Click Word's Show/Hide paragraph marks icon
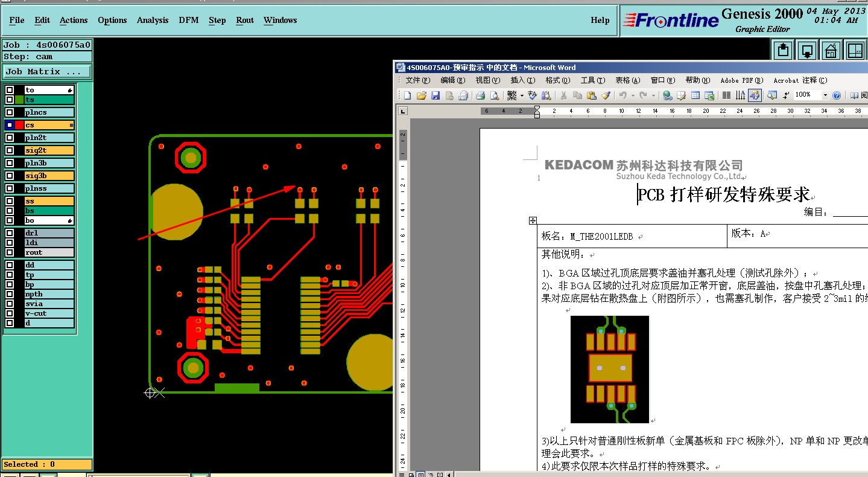Viewport: 868px width, 477px height. click(786, 95)
